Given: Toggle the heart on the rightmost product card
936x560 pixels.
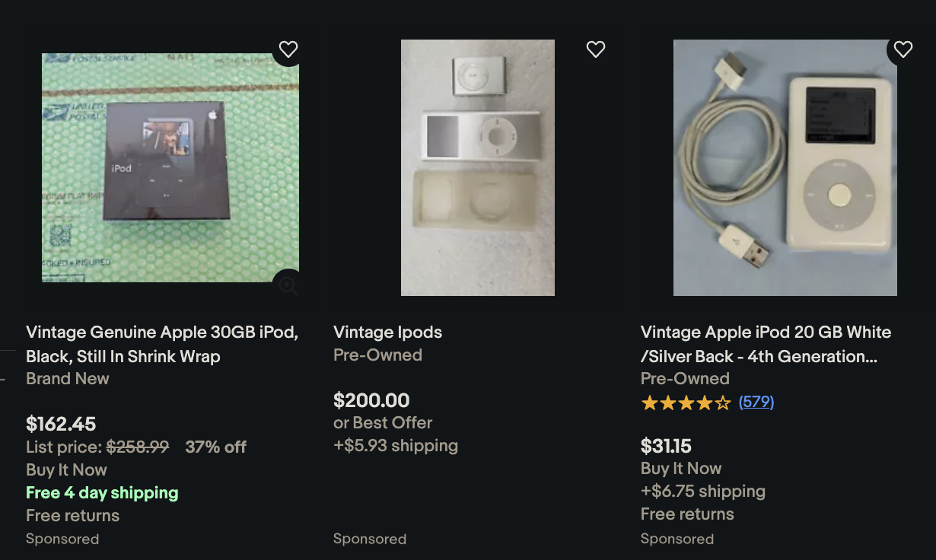Looking at the screenshot, I should pos(903,49).
